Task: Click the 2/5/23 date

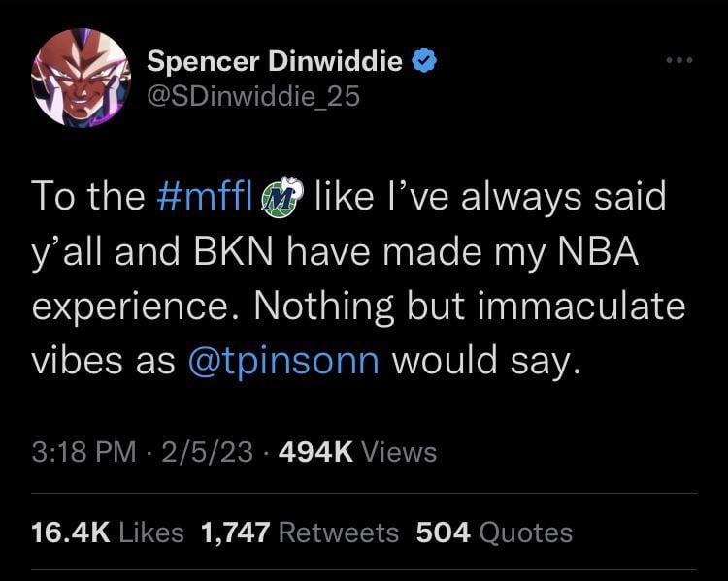Action: click(x=210, y=452)
